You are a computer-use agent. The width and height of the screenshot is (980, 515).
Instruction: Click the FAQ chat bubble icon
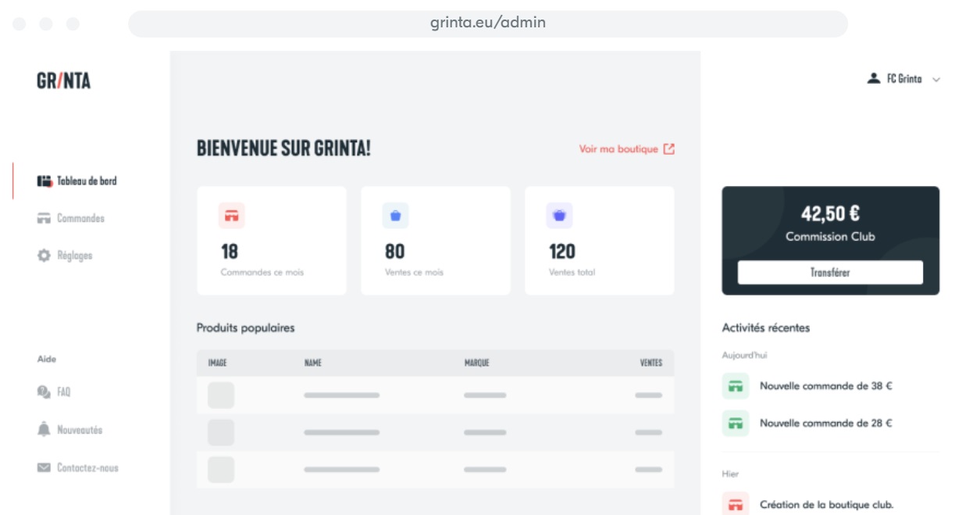44,392
